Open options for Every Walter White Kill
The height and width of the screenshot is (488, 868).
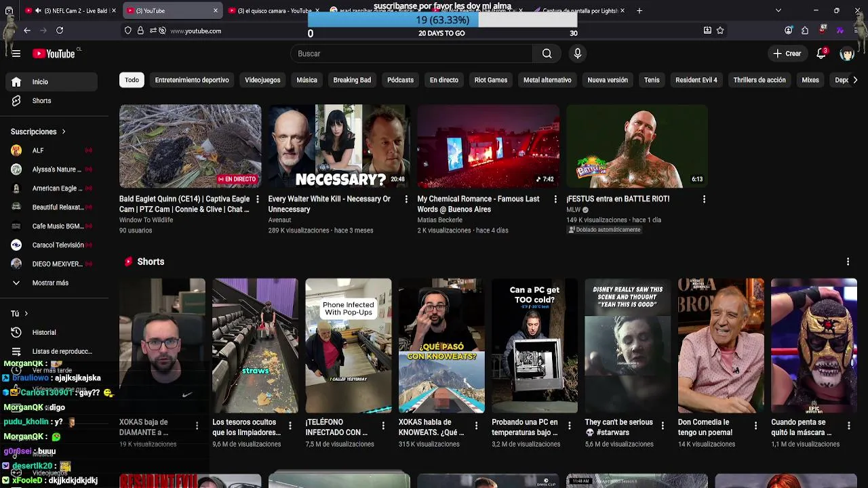click(406, 199)
